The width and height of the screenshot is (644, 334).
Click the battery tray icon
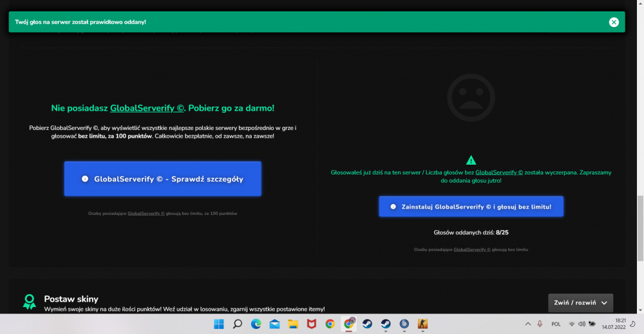point(592,324)
